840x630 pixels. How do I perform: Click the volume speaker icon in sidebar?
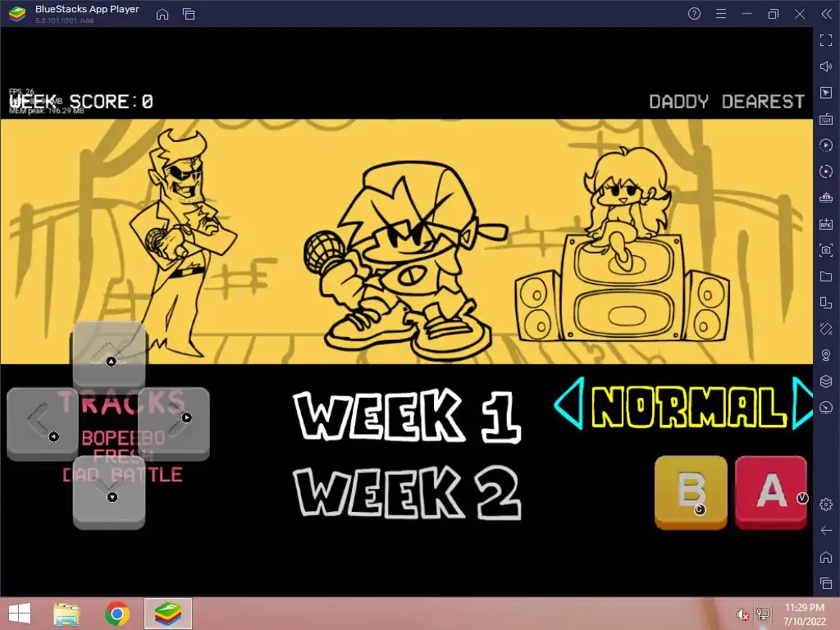[825, 66]
